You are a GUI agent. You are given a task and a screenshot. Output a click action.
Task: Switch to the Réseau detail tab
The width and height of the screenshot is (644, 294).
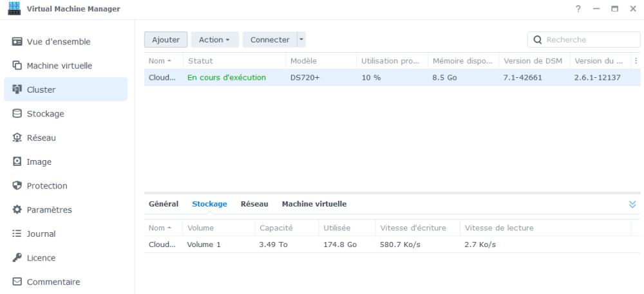tap(254, 204)
